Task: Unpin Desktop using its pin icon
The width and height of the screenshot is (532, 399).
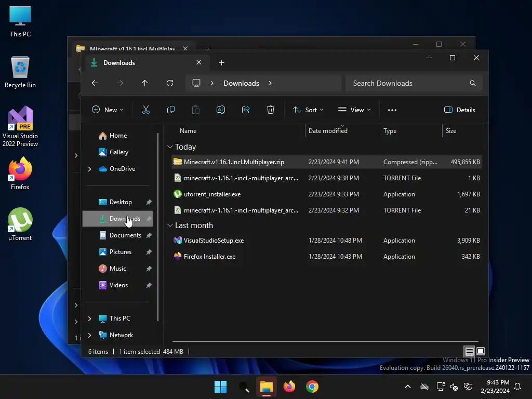Action: click(149, 202)
